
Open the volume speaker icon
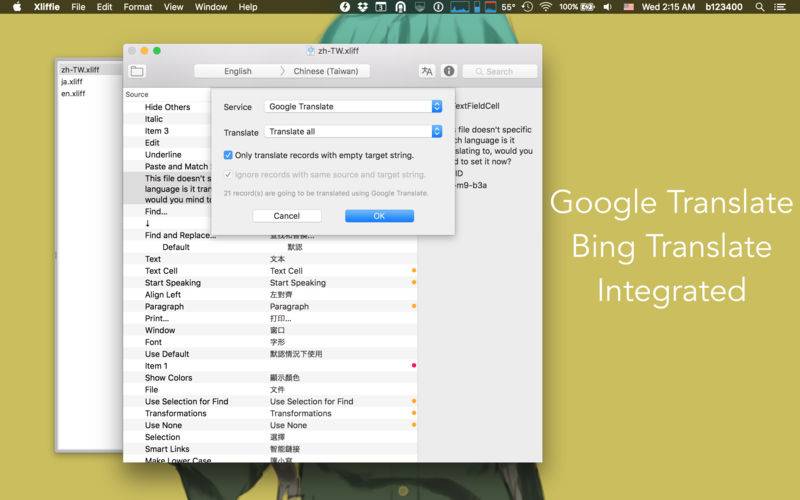click(607, 7)
